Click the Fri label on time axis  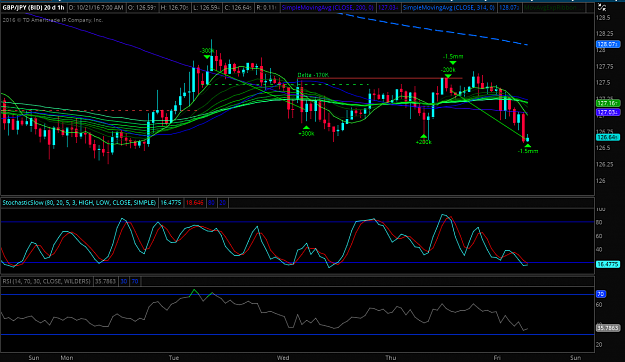(x=497, y=358)
